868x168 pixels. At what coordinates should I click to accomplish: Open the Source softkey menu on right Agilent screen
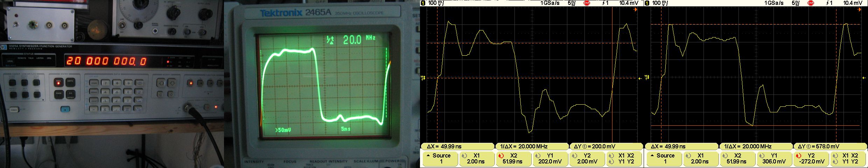coord(665,159)
